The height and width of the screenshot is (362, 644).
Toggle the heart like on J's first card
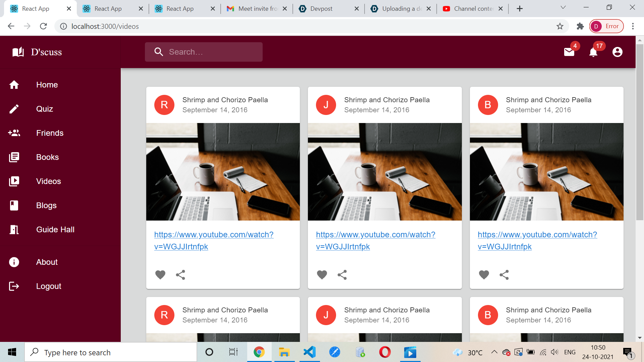pos(322,275)
